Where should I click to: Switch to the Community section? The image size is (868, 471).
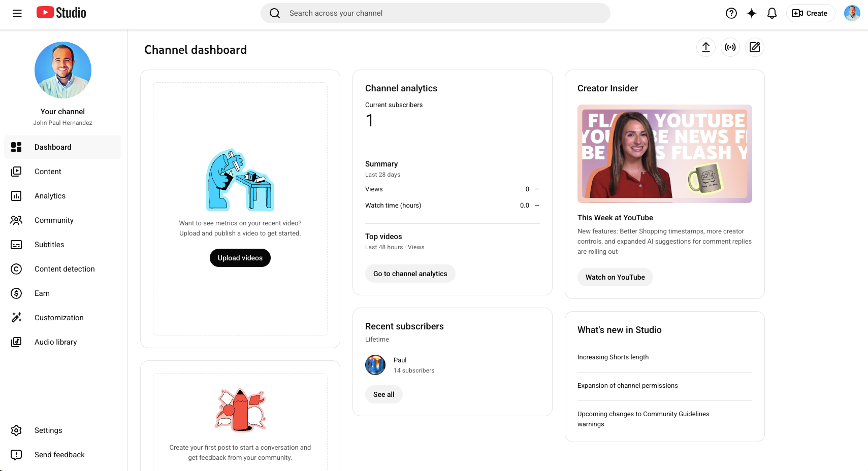pos(54,220)
